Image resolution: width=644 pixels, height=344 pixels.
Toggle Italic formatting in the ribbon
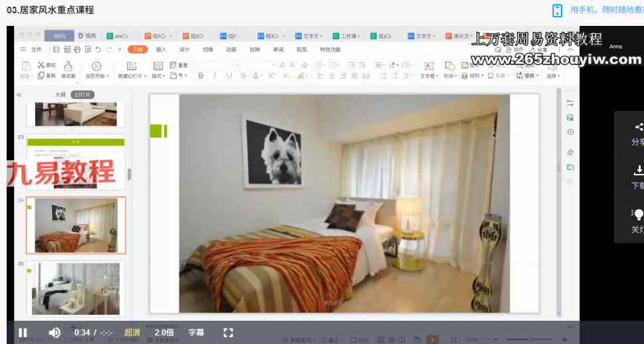(215, 76)
